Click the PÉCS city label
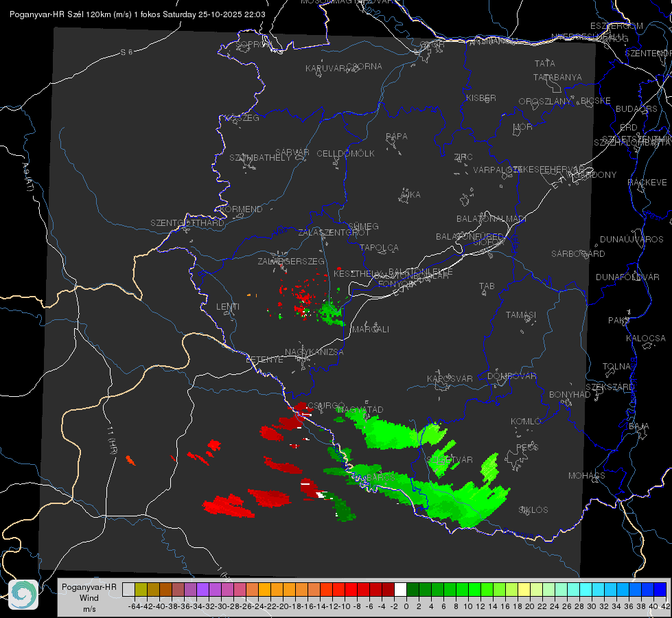Image resolution: width=672 pixels, height=618 pixels. pyautogui.click(x=526, y=447)
